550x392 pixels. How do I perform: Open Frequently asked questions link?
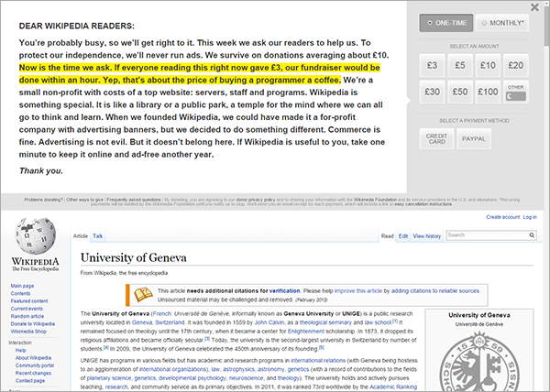pyautogui.click(x=134, y=200)
